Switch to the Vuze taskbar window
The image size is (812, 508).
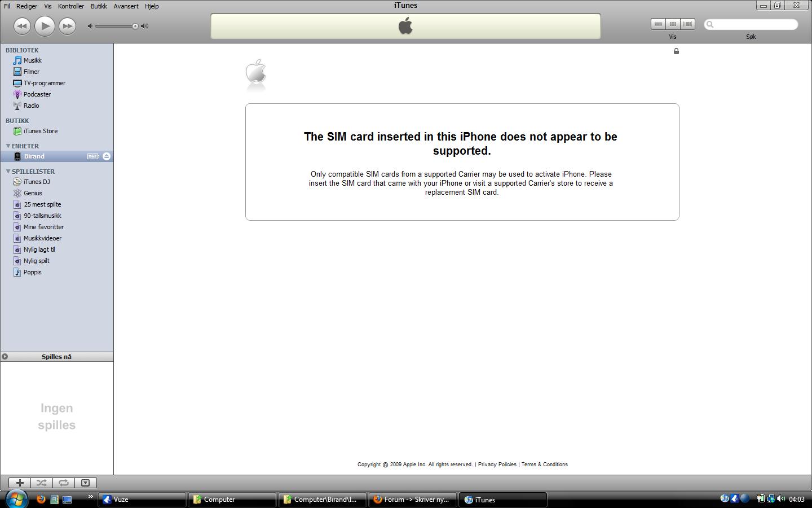point(142,500)
